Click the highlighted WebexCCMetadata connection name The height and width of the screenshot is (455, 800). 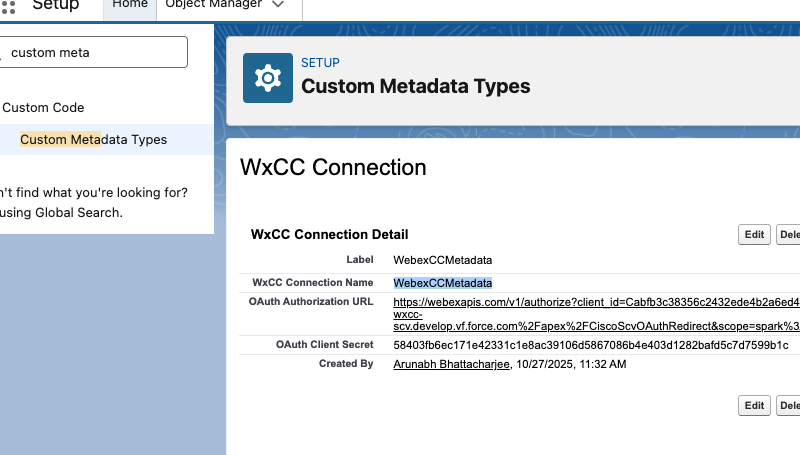[443, 283]
